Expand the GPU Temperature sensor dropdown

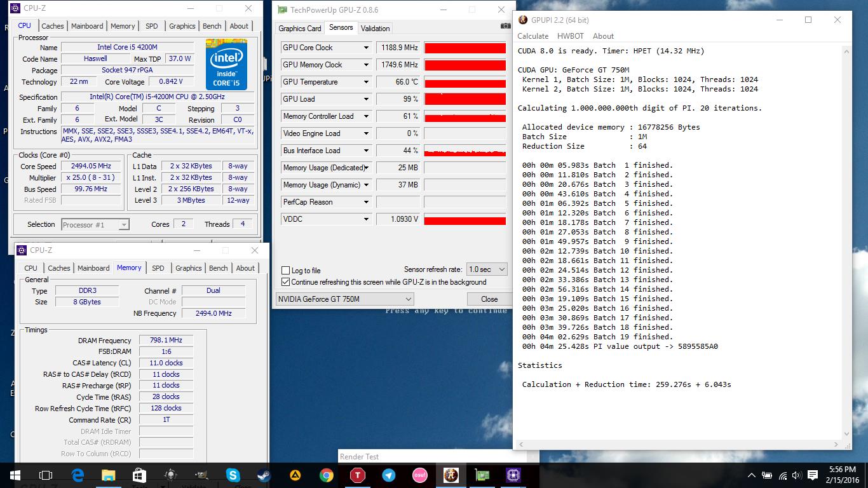(x=366, y=82)
